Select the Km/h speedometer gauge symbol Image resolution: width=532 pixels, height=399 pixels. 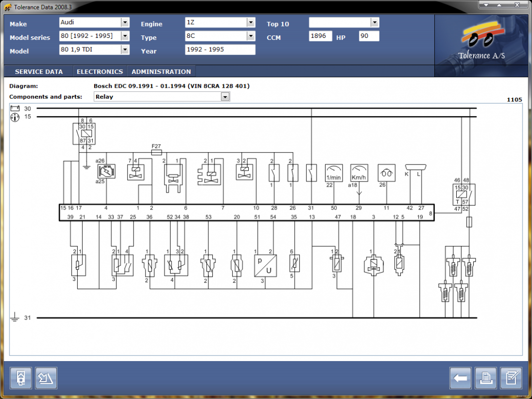point(359,173)
